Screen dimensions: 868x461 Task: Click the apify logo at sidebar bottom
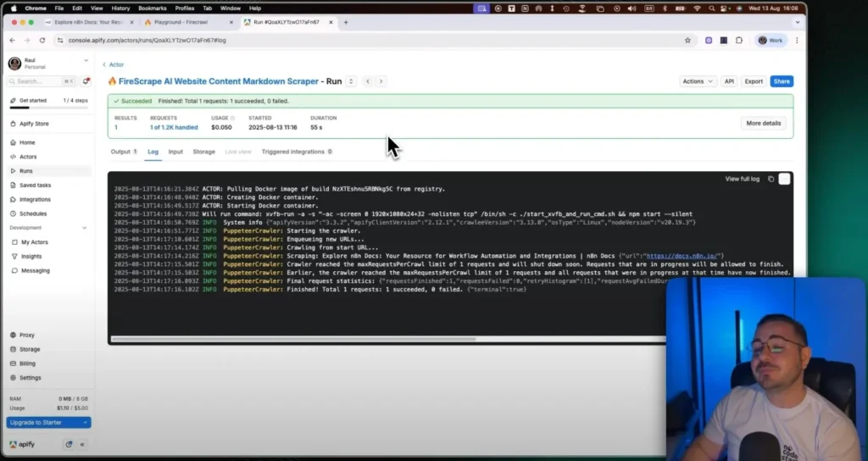pyautogui.click(x=22, y=444)
